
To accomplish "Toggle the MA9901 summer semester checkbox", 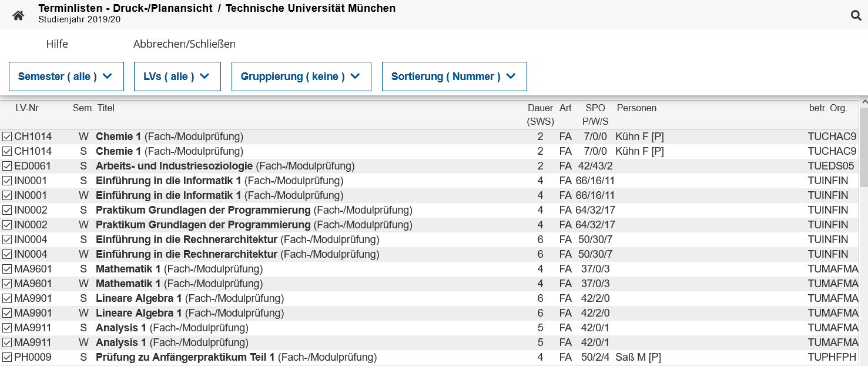I will [x=7, y=298].
